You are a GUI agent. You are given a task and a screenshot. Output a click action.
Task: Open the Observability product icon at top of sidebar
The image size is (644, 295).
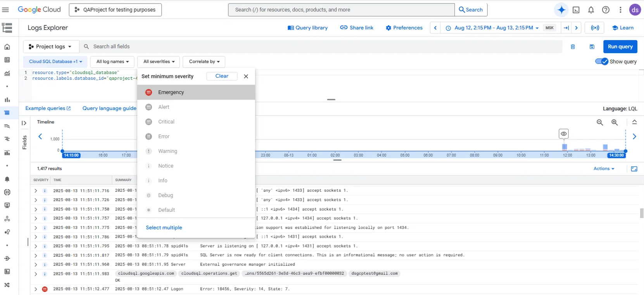tap(7, 28)
